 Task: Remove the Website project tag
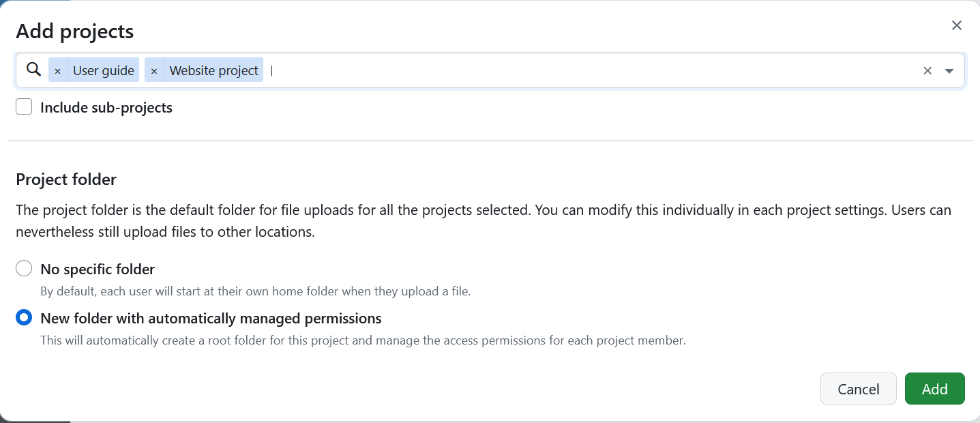[x=154, y=70]
